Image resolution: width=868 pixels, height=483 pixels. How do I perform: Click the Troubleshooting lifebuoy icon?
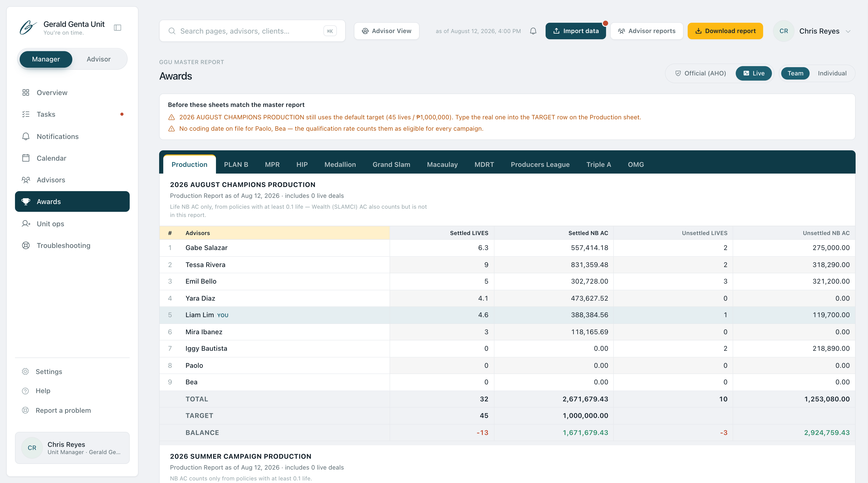click(26, 246)
